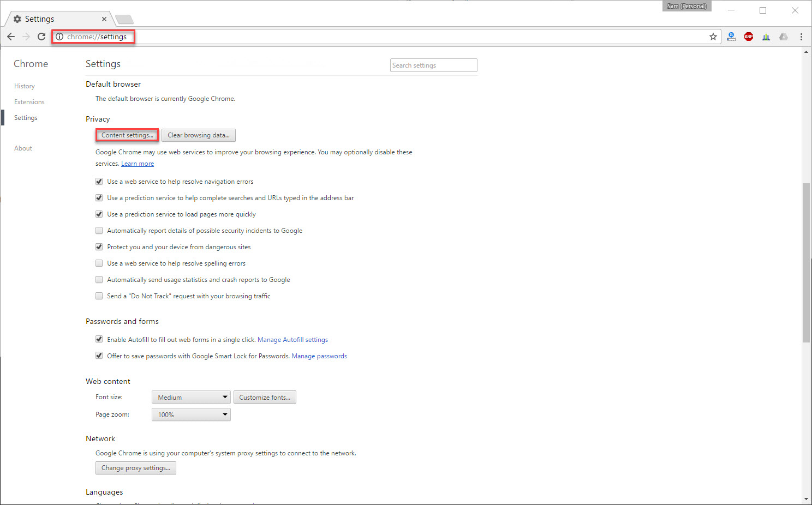Bookmark this page with the star icon
Image resolution: width=812 pixels, height=505 pixels.
click(x=713, y=37)
